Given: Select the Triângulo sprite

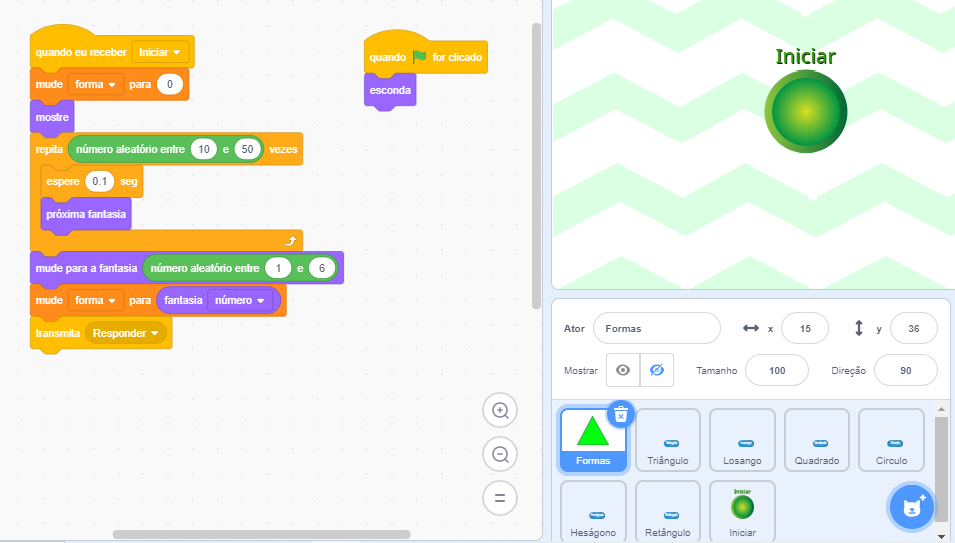Looking at the screenshot, I should [668, 440].
